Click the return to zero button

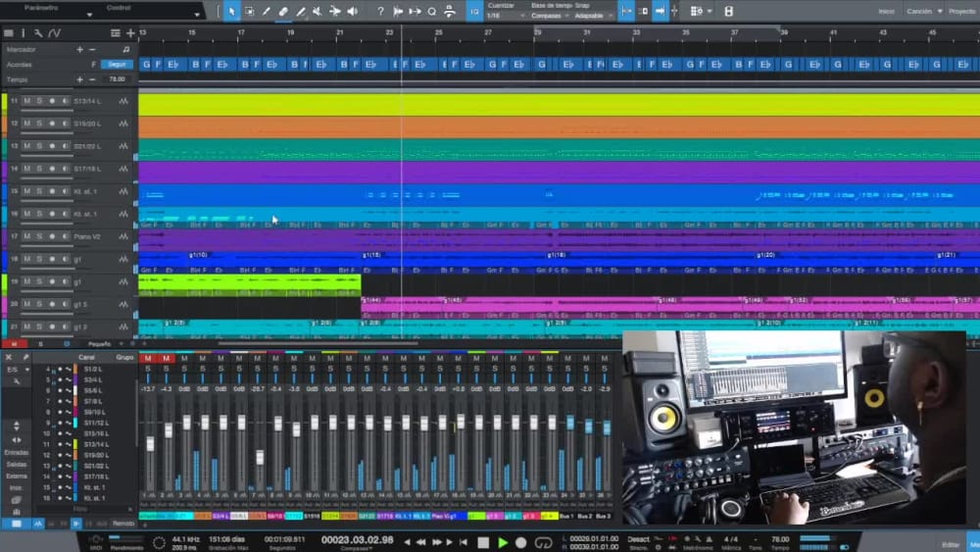point(464,542)
